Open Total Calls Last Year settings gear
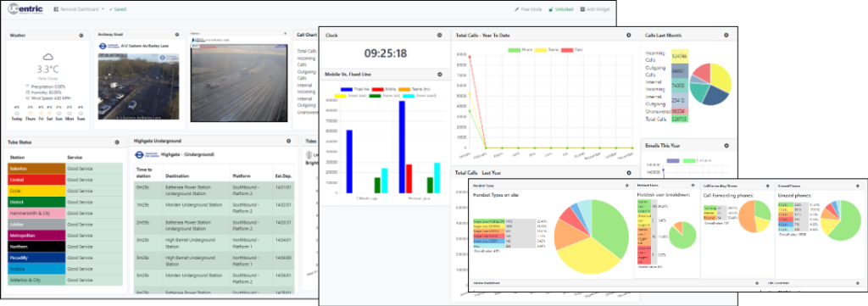This screenshot has width=868, height=306. (628, 173)
